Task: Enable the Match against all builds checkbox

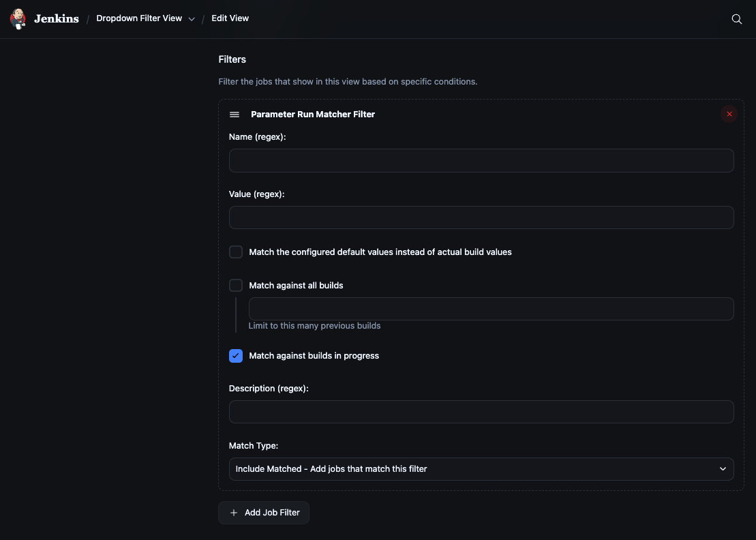Action: tap(236, 285)
